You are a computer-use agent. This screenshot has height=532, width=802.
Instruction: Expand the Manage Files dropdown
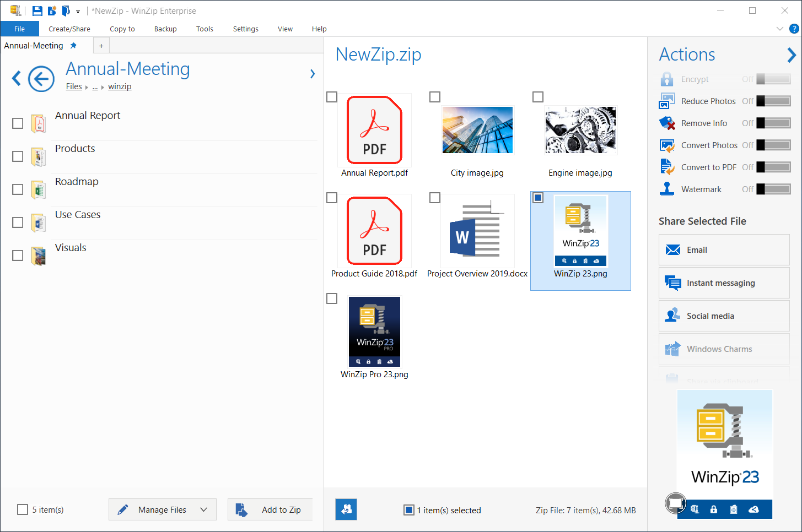(203, 510)
